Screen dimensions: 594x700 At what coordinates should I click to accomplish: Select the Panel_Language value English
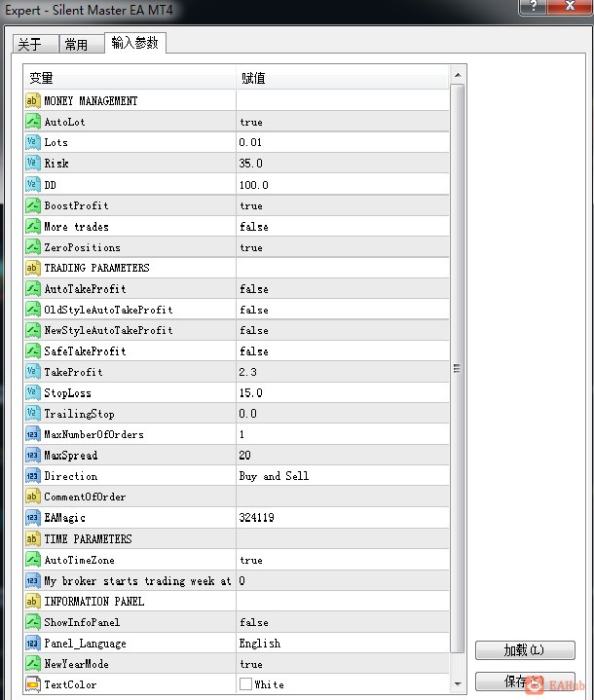point(260,644)
